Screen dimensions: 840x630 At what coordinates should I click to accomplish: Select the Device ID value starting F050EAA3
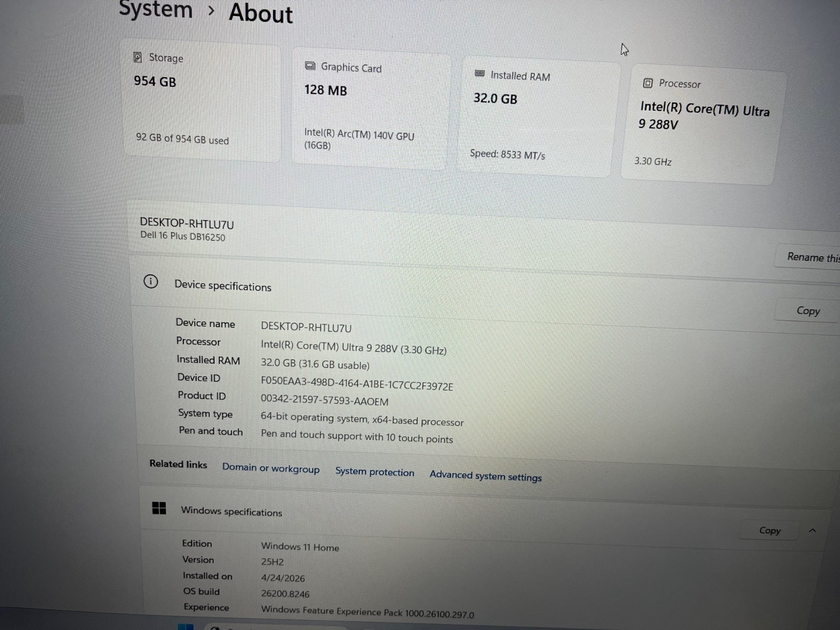pyautogui.click(x=356, y=383)
